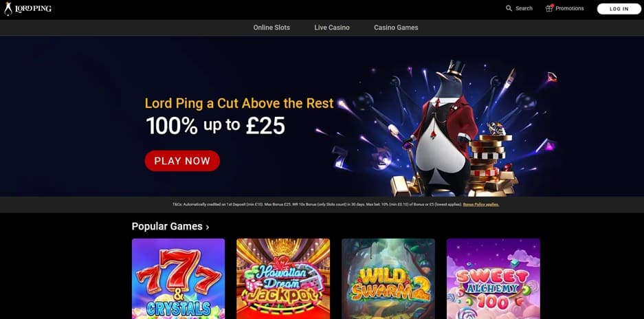Click the Lord Ping a Cut Above headline

click(239, 103)
